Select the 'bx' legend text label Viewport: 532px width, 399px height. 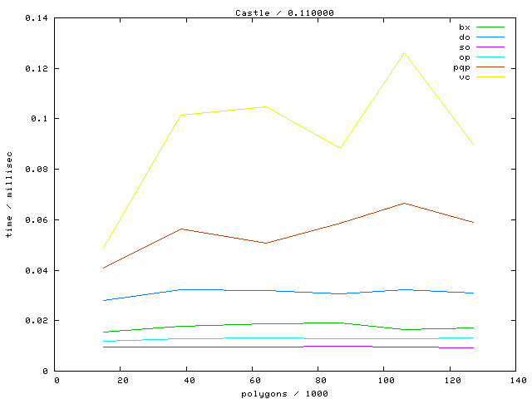click(x=465, y=27)
